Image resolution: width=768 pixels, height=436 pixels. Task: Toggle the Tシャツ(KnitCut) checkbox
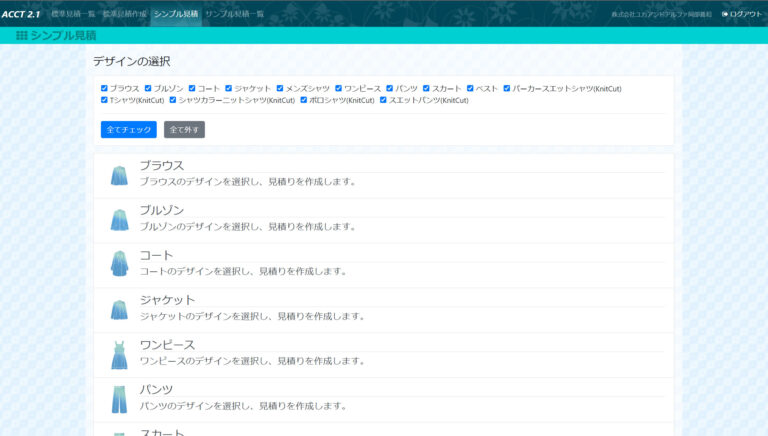[104, 100]
